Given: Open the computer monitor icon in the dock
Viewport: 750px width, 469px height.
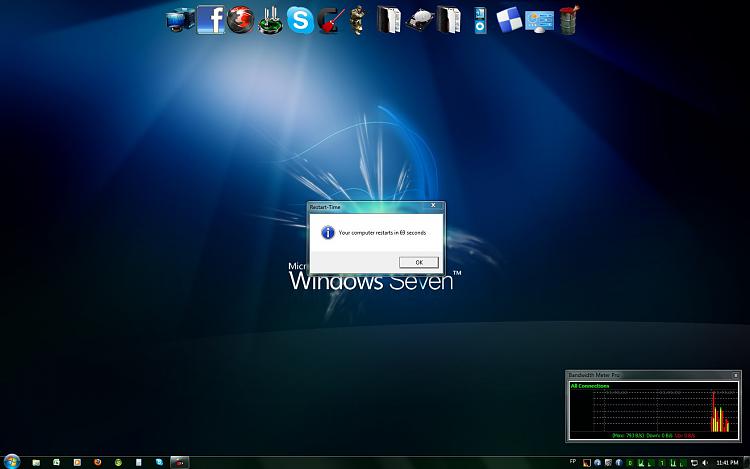Looking at the screenshot, I should click(180, 21).
